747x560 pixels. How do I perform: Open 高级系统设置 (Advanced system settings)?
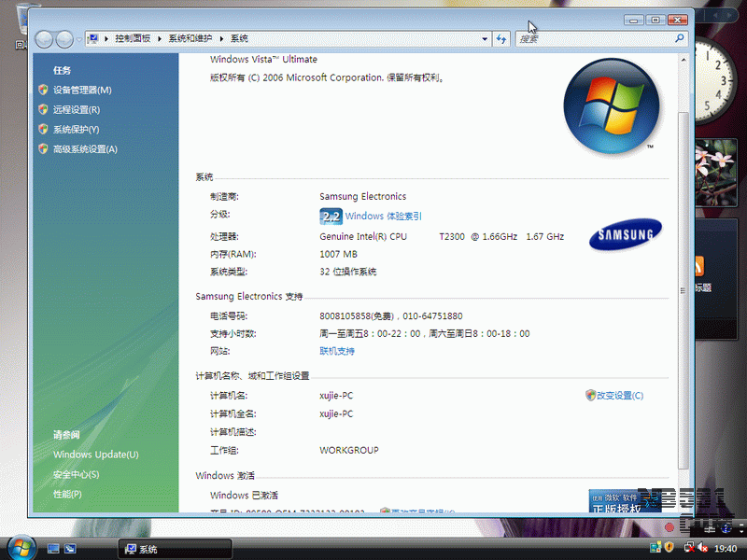click(85, 149)
